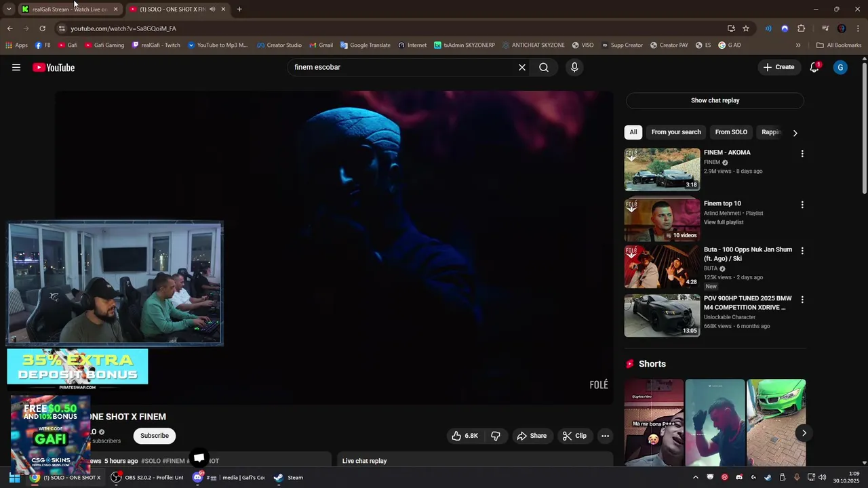This screenshot has height=488, width=868.
Task: Open the Google Translate bookmark
Action: (x=366, y=45)
